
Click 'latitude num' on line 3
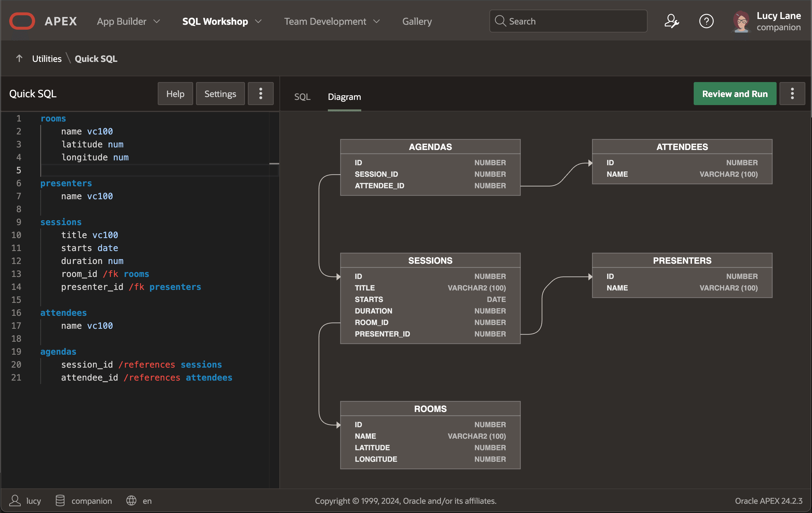(92, 144)
